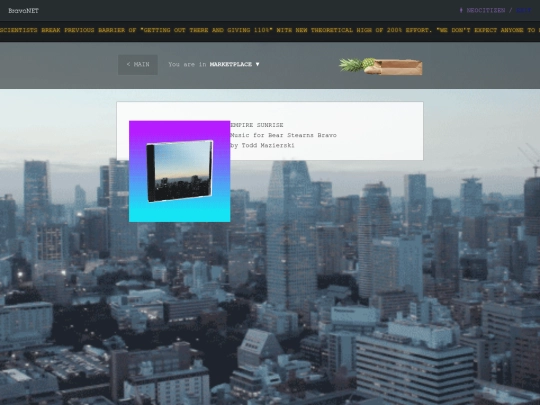Click the scrolling news ticker headline
This screenshot has height=405, width=540.
270,30
